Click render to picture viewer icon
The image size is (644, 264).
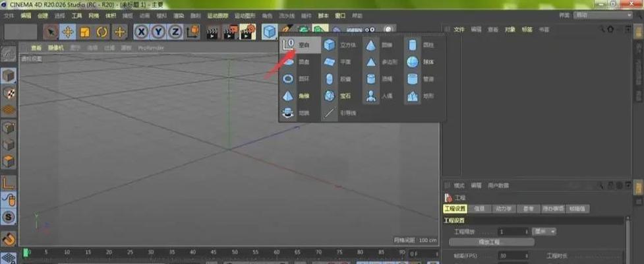[x=230, y=32]
